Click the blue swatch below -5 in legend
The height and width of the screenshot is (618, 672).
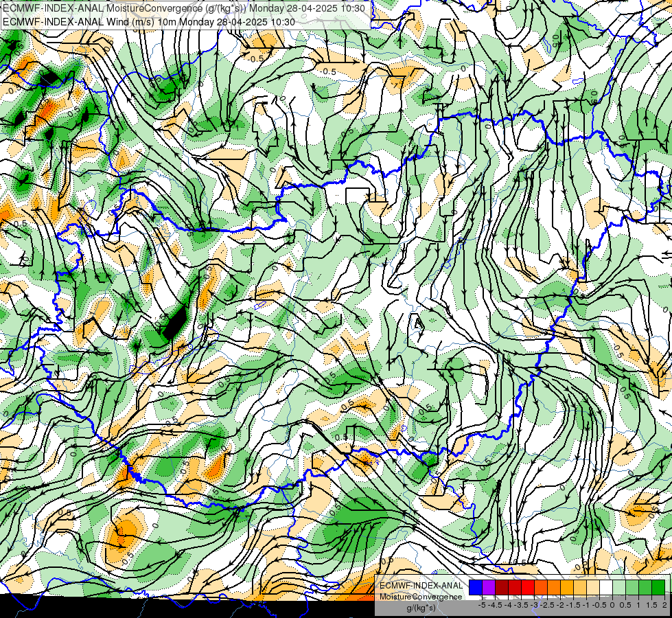[476, 588]
